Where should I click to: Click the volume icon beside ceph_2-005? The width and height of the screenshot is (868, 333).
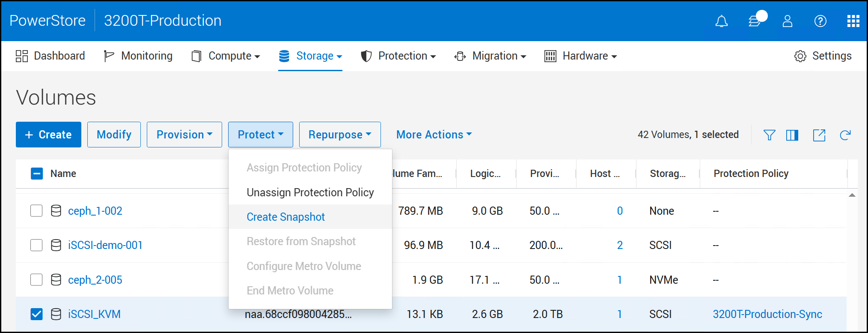pos(56,280)
